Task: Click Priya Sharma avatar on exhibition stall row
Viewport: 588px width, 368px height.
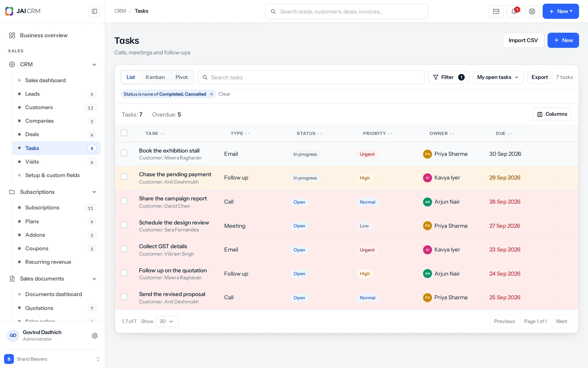Action: click(427, 154)
